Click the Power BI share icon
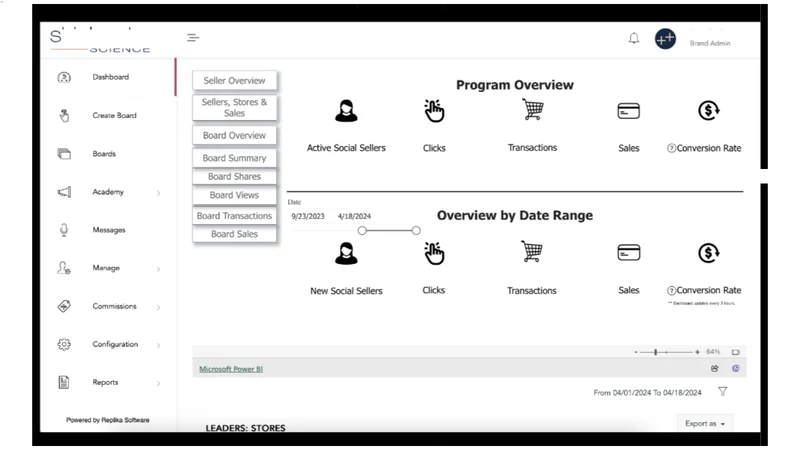This screenshot has height=450, width=800. click(715, 368)
